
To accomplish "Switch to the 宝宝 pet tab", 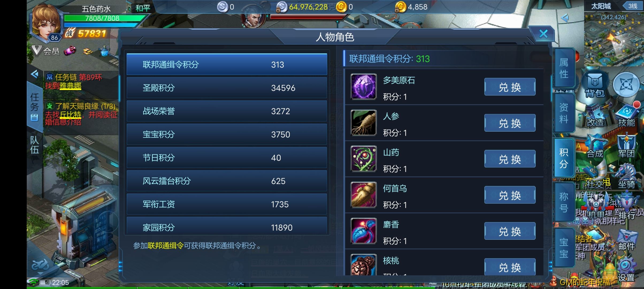I will point(564,248).
